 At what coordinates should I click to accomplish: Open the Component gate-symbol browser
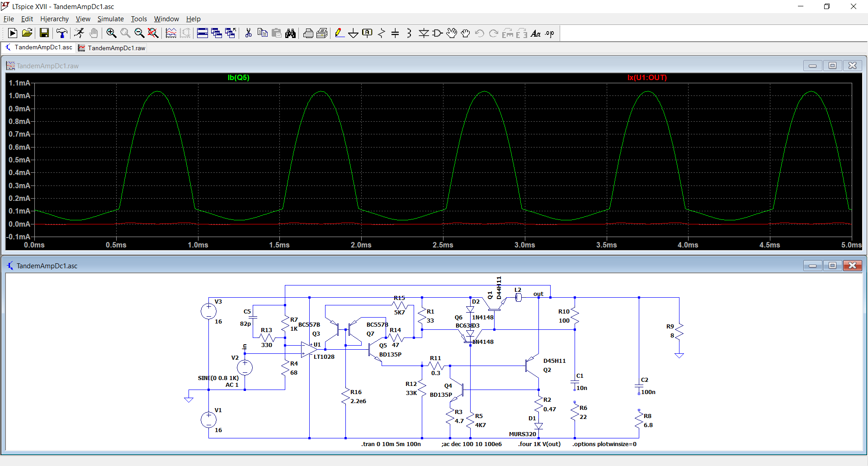[438, 33]
